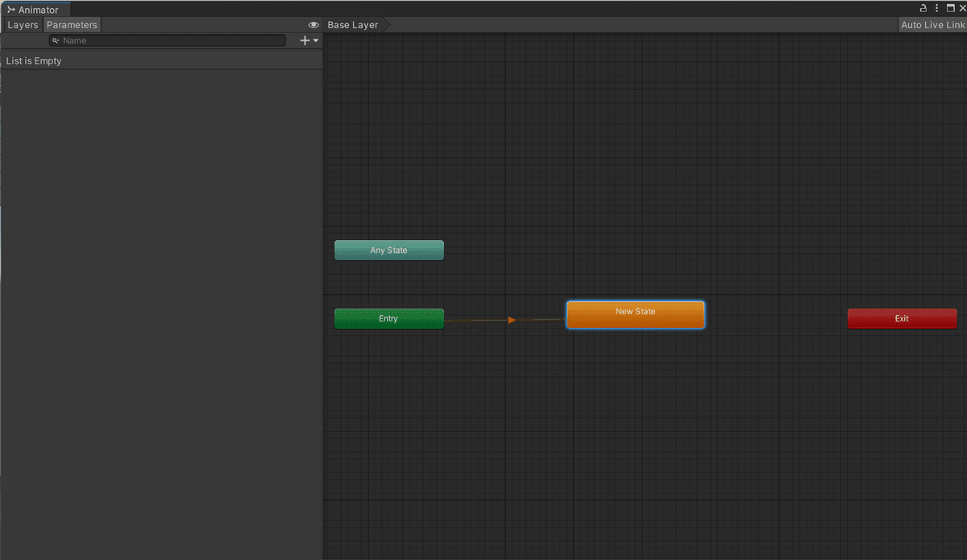Viewport: 967px width, 560px height.
Task: Open the three-dot options menu icon
Action: point(936,8)
